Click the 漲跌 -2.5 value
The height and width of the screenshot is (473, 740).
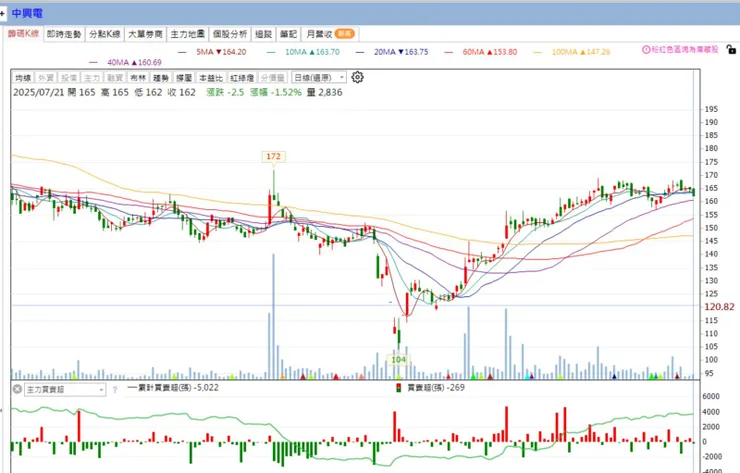pos(225,93)
